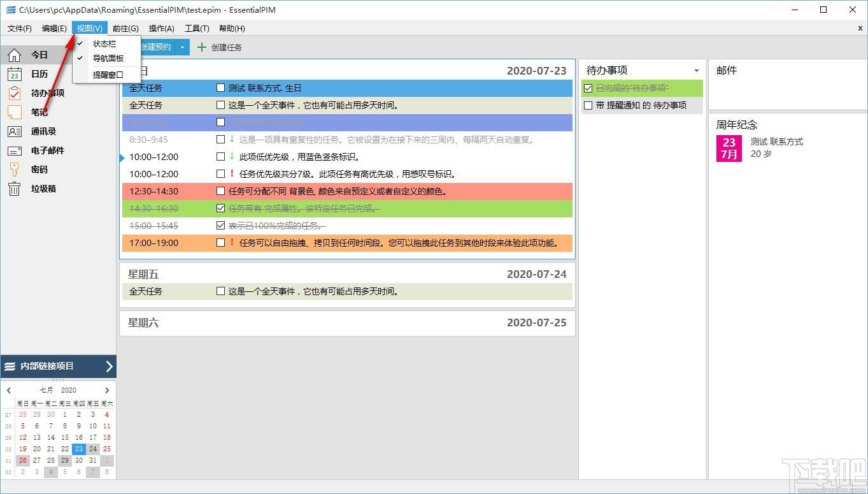The image size is (868, 494).
Task: Click the 创建任务 button
Action: pos(220,47)
